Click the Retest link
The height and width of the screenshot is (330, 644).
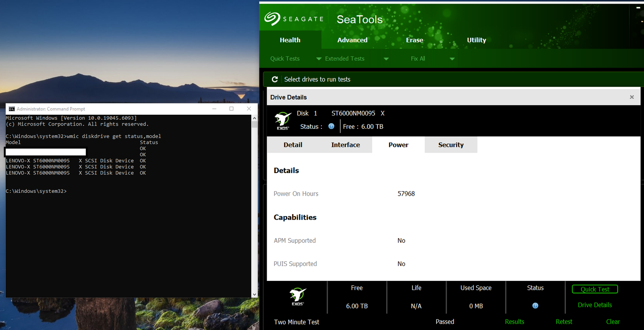(564, 322)
